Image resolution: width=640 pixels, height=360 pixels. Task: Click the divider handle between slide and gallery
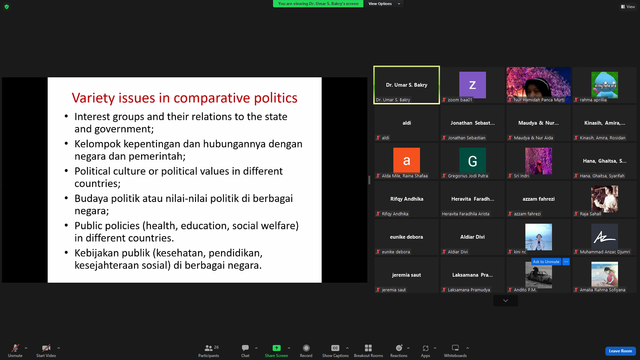(x=369, y=180)
